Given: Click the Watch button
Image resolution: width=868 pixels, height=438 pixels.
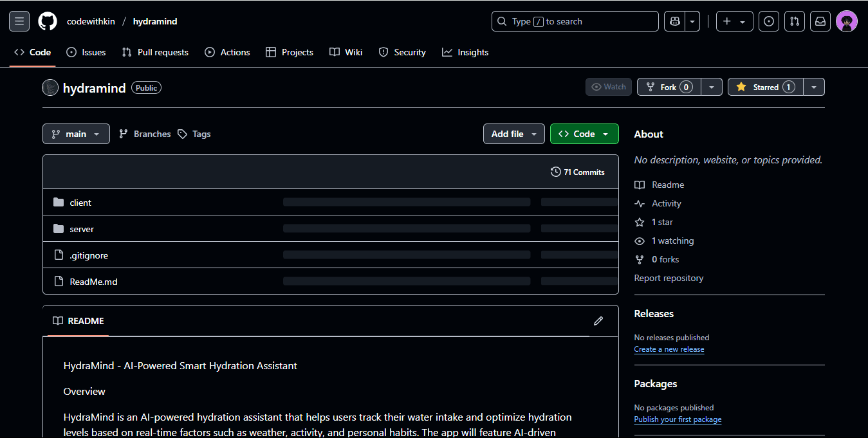Looking at the screenshot, I should (x=609, y=87).
